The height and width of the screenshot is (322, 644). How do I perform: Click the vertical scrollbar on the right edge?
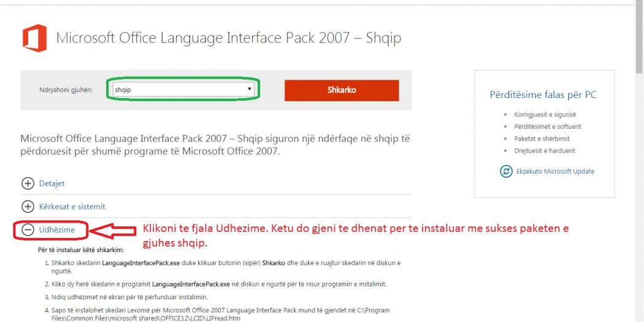[x=640, y=161]
